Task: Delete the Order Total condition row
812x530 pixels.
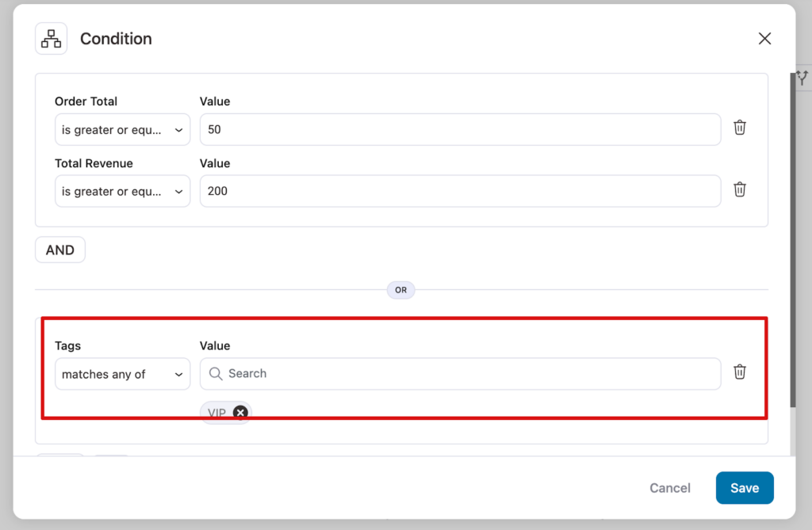Action: tap(739, 128)
